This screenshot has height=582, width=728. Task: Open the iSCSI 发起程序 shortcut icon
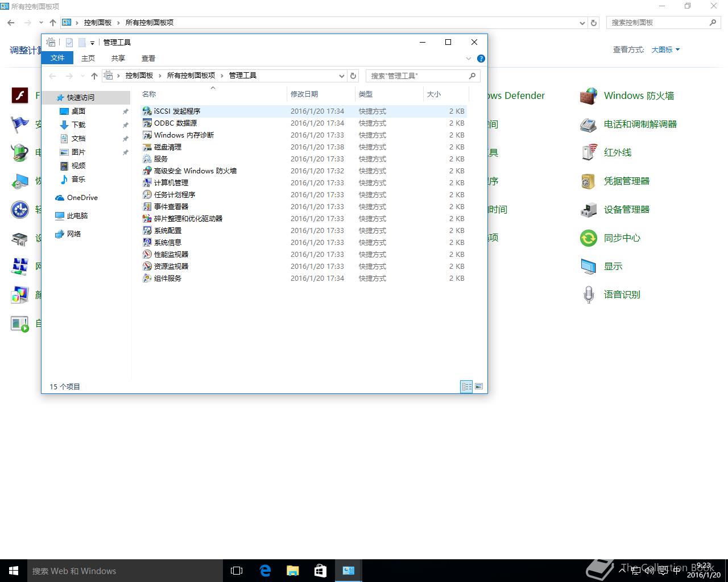coord(147,111)
